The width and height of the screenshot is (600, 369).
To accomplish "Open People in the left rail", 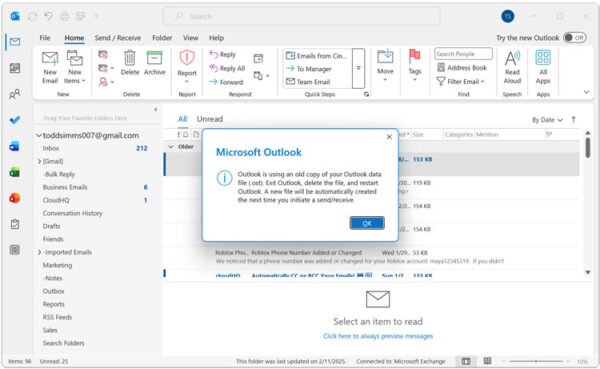I will pyautogui.click(x=15, y=94).
